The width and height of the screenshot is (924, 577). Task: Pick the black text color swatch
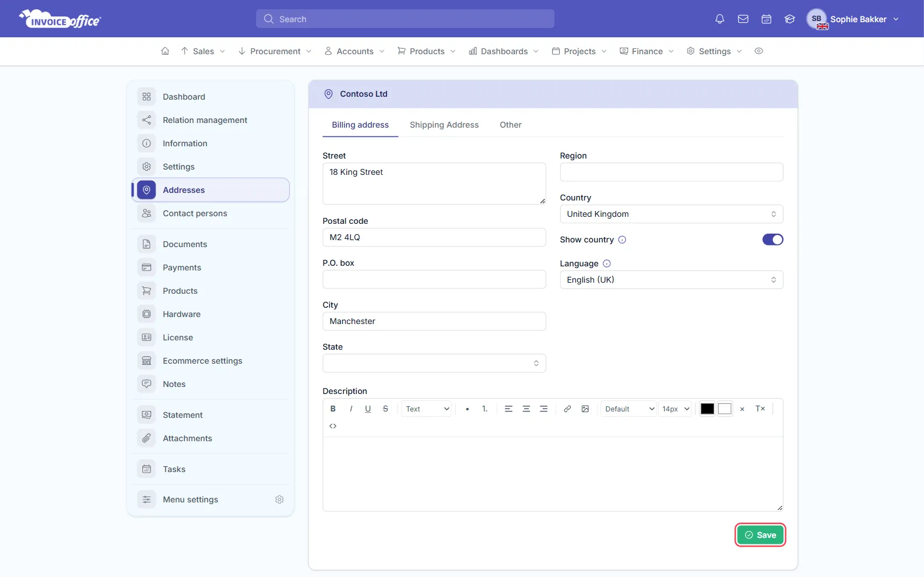[x=707, y=409]
